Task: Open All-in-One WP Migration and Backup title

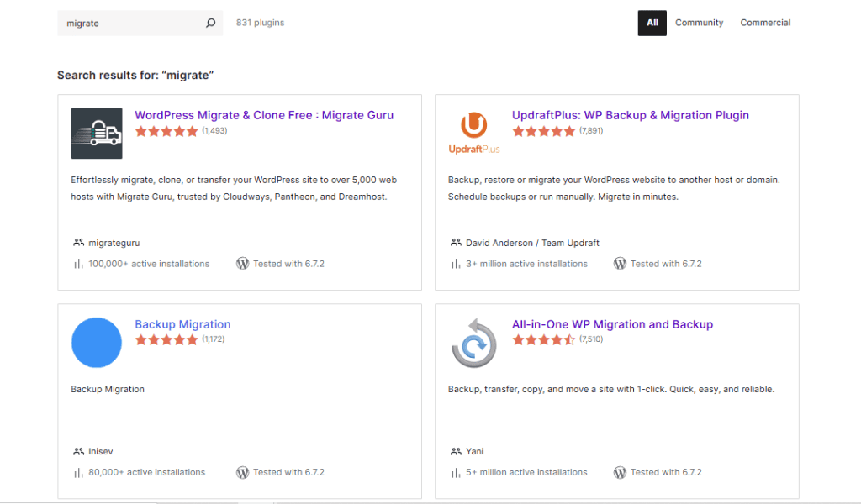Action: point(612,324)
